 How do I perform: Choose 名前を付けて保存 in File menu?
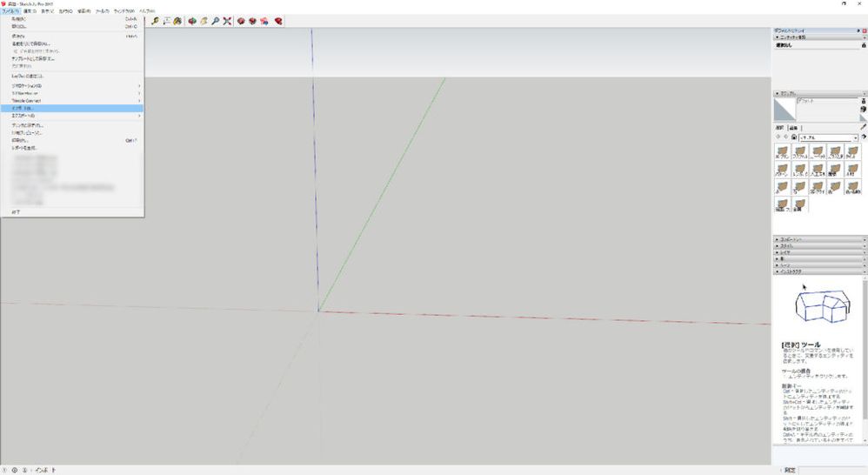tap(72, 43)
